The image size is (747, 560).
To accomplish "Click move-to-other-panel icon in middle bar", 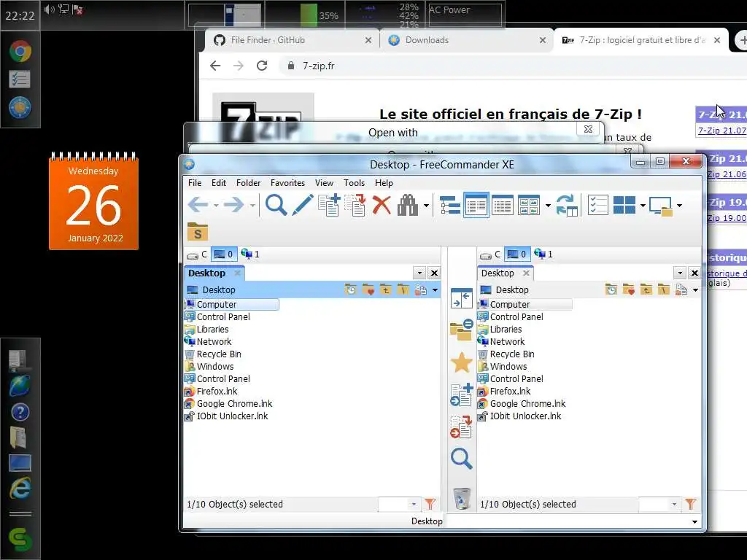I will click(x=461, y=427).
